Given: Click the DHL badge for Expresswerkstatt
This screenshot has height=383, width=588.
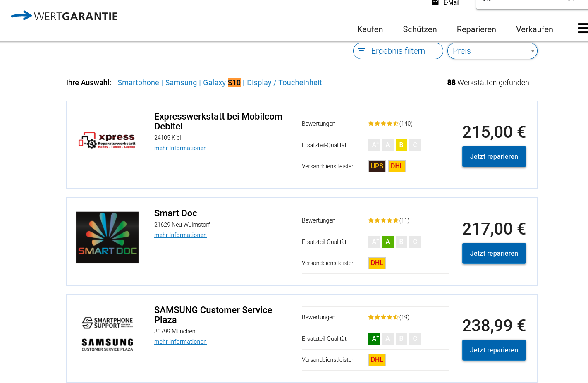Looking at the screenshot, I should coord(397,166).
